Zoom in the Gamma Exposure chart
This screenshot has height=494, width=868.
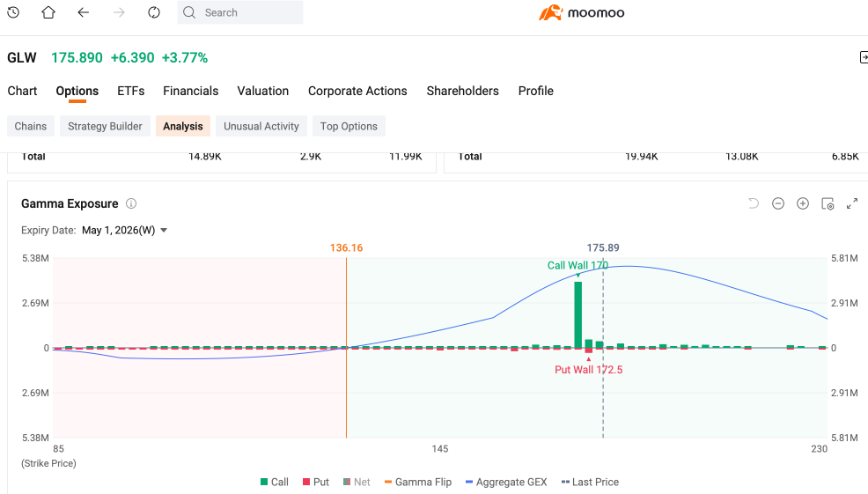803,203
